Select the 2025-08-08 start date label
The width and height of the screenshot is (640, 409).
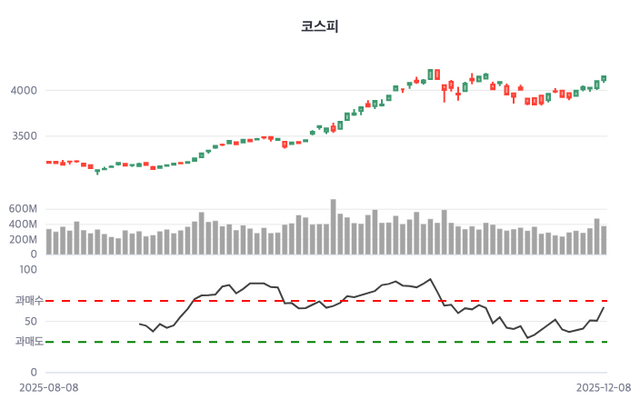(48, 385)
